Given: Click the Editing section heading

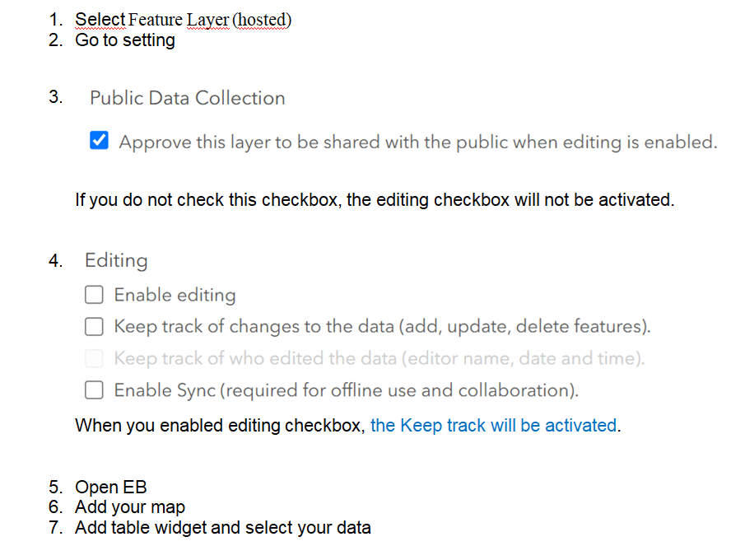Looking at the screenshot, I should coord(115,260).
